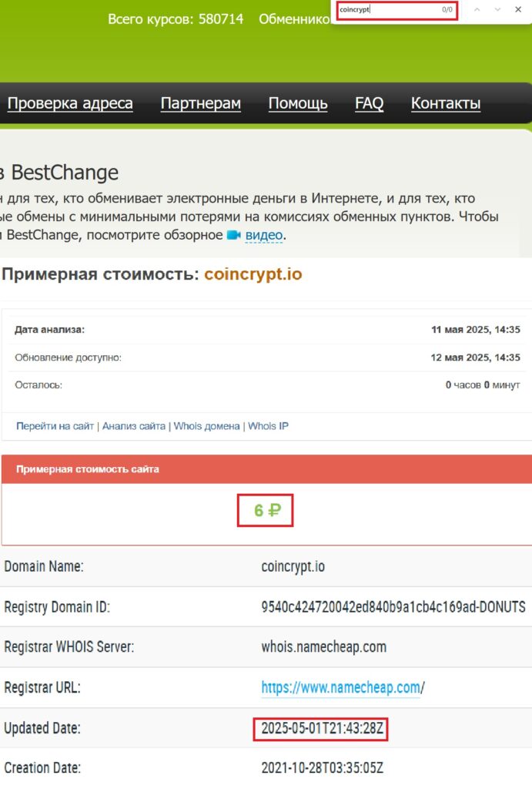Click the next match arrow in find bar
The width and height of the screenshot is (532, 789).
[497, 10]
